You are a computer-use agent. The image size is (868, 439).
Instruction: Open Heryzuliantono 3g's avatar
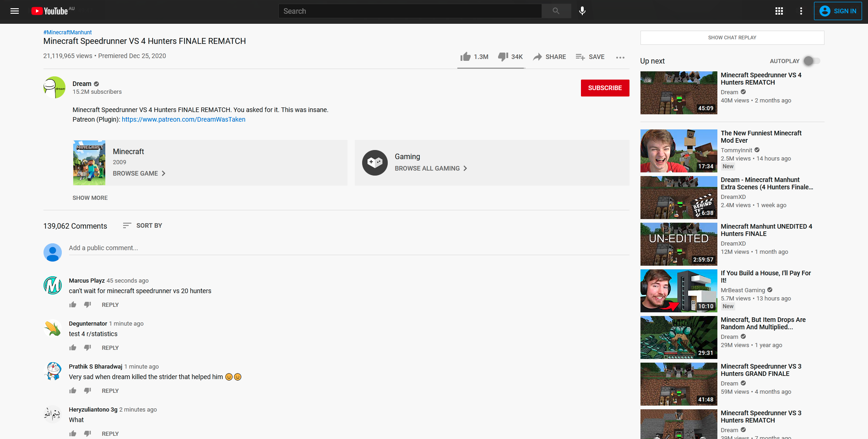click(x=53, y=414)
